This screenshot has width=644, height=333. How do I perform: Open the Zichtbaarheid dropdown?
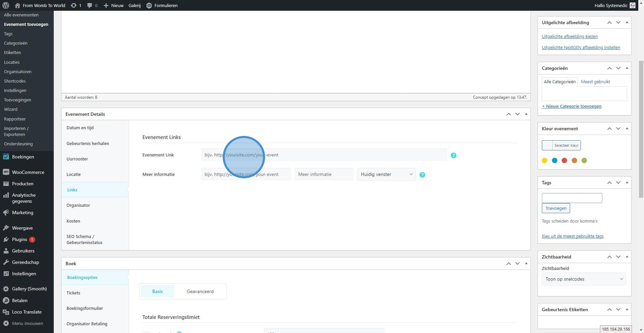click(584, 279)
